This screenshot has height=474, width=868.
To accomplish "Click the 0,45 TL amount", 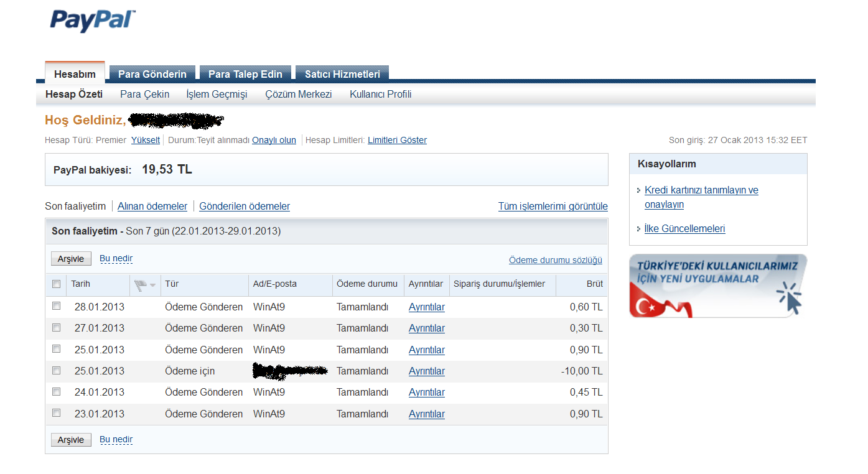I will pyautogui.click(x=586, y=392).
